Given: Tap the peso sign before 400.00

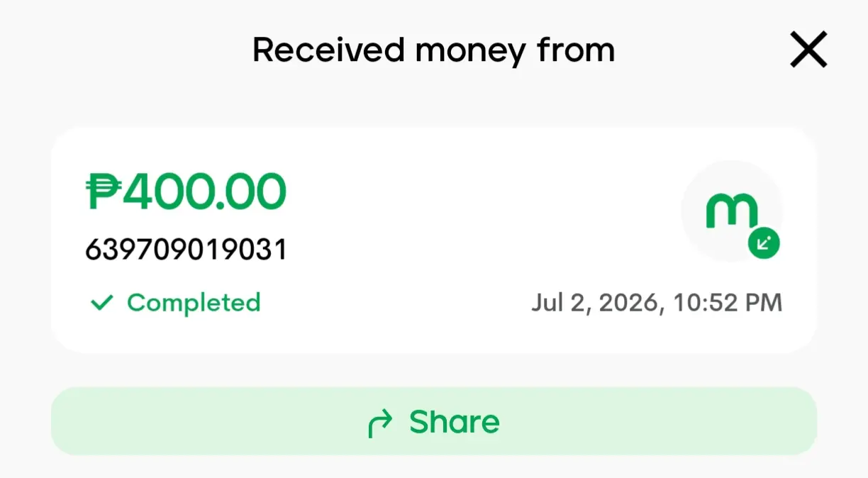Looking at the screenshot, I should [x=104, y=192].
